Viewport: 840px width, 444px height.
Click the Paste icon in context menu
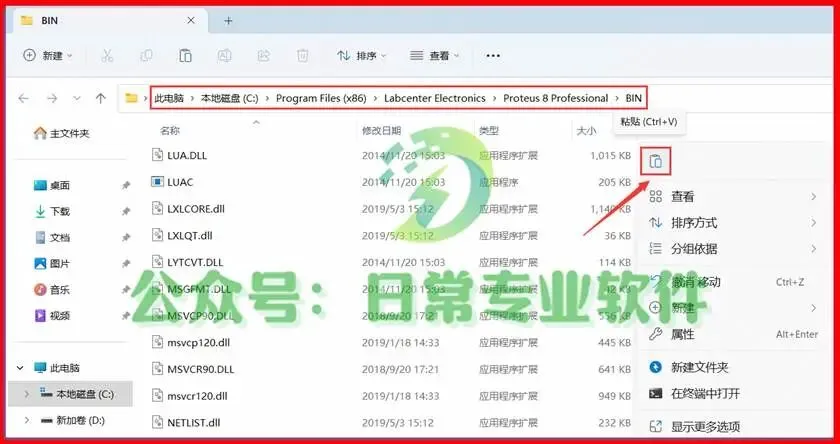coord(656,161)
